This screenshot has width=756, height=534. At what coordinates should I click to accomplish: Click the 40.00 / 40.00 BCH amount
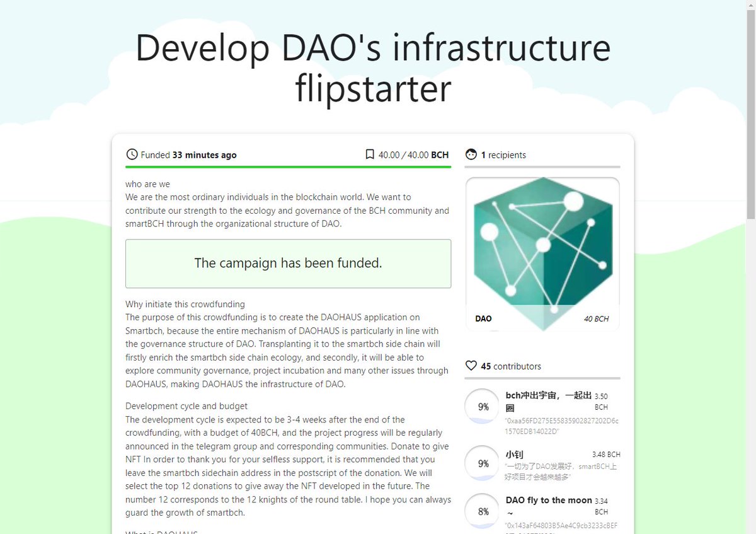pos(413,154)
